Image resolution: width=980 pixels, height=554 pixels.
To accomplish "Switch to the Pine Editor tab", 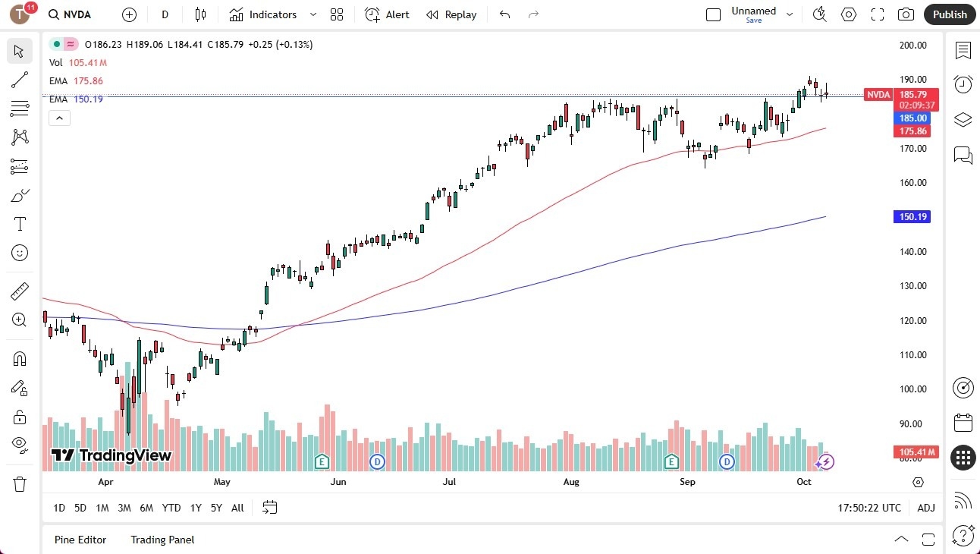I will pos(80,540).
